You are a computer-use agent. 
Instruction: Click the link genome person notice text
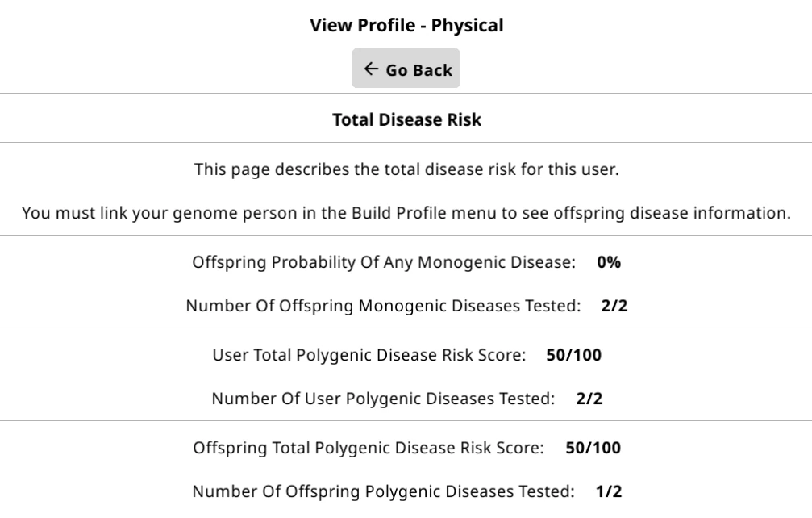406,213
